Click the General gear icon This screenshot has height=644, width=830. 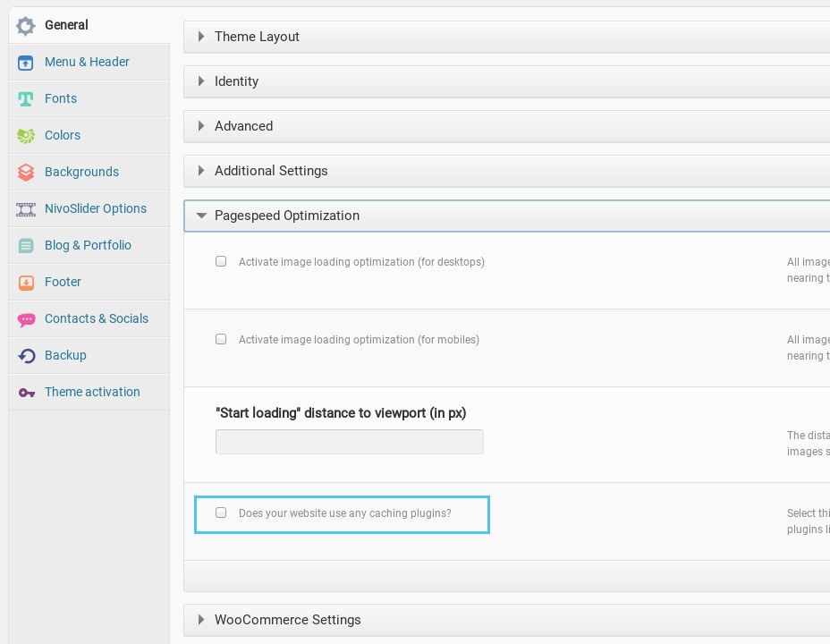click(x=27, y=25)
